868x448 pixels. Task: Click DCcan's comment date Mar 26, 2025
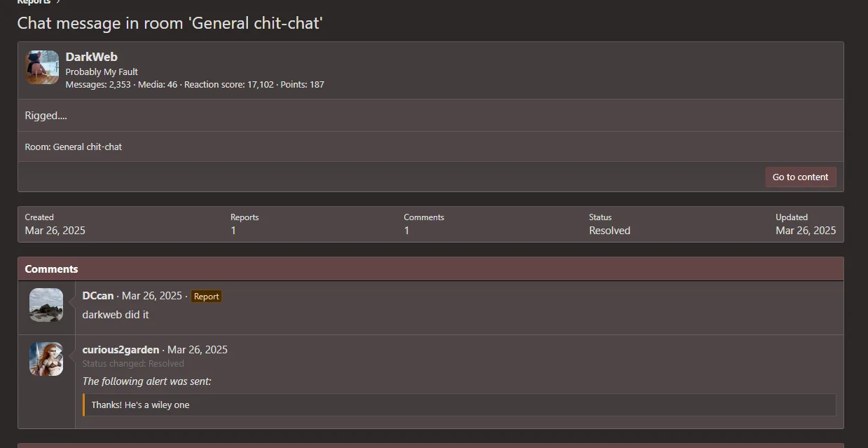click(x=152, y=296)
